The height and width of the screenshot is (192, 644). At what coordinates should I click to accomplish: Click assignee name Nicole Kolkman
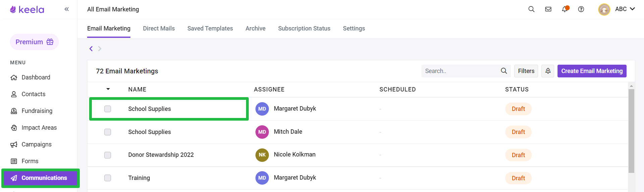(295, 154)
